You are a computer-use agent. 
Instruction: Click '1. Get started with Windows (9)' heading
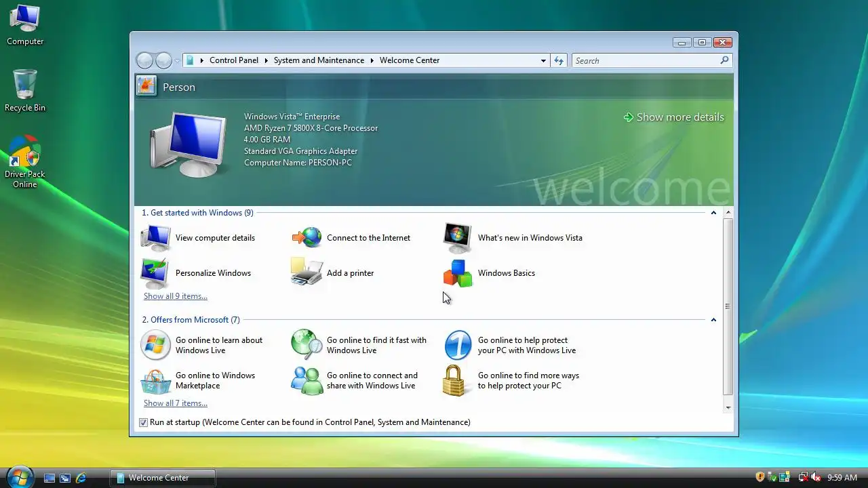198,213
